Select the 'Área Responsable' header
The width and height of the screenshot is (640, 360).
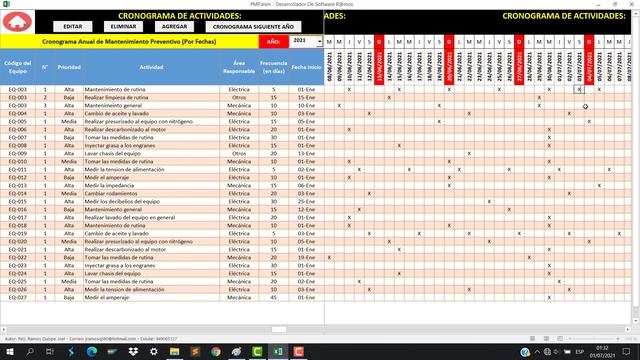pos(239,67)
